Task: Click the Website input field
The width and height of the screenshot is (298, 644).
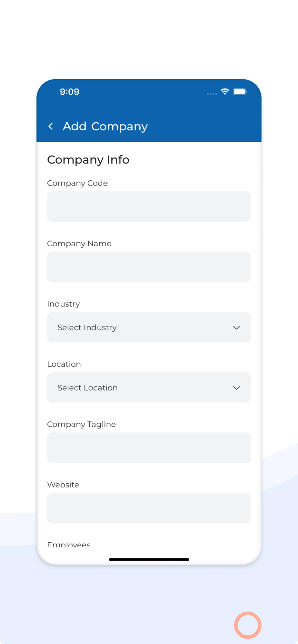Action: (x=149, y=508)
